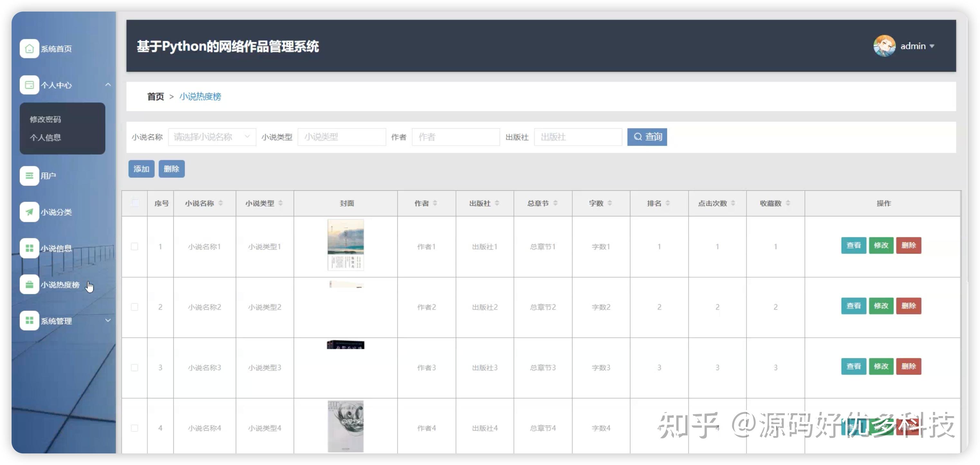Click the 添加 button to add a novel
Viewport: 980px width, 465px height.
pyautogui.click(x=141, y=169)
